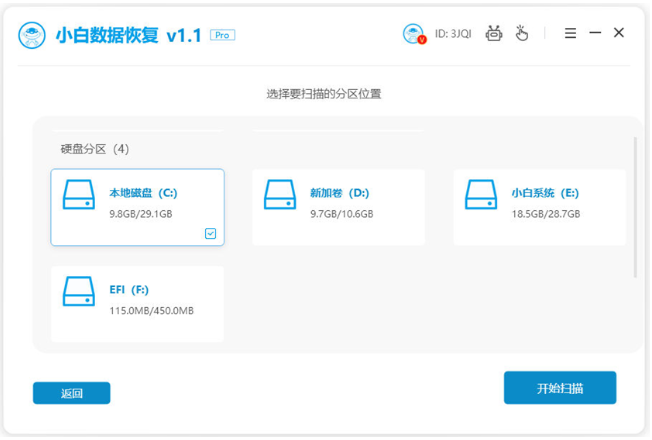This screenshot has height=440, width=652.
Task: Select the 新加卷 (D:) partition card
Action: 338,207
